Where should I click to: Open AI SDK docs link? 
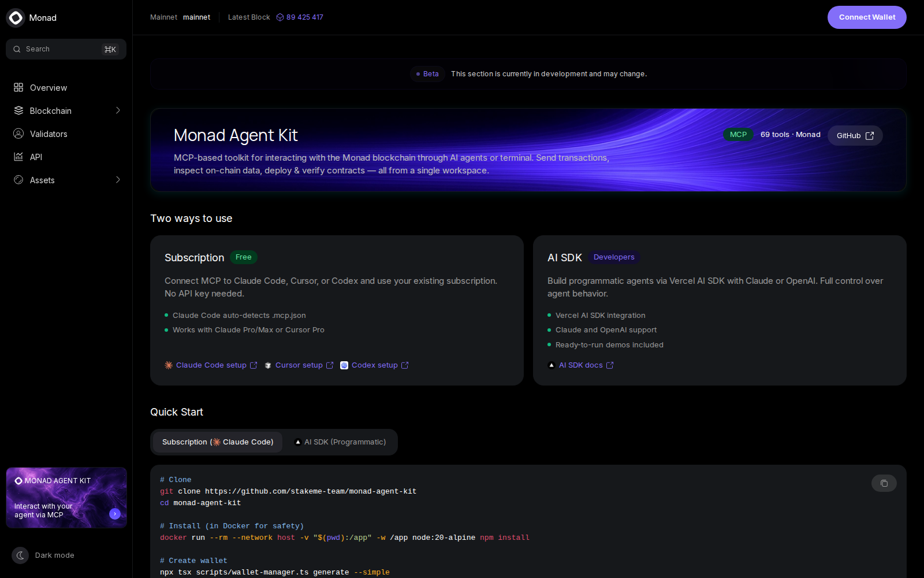581,365
